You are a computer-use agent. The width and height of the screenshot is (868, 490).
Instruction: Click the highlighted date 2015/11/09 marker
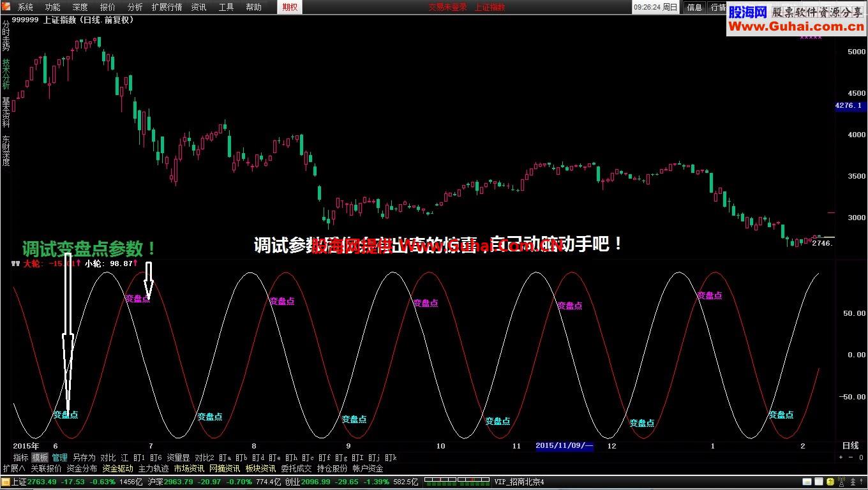coord(564,445)
